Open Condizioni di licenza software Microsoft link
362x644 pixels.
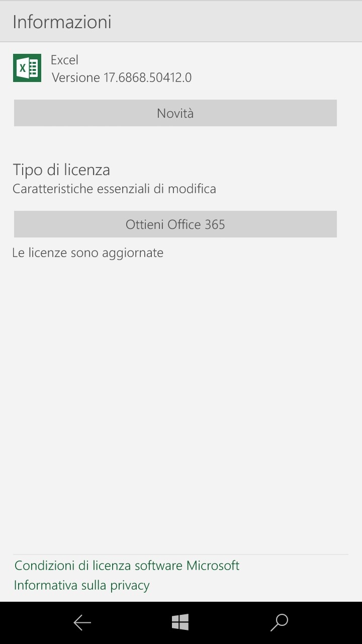[x=127, y=566]
